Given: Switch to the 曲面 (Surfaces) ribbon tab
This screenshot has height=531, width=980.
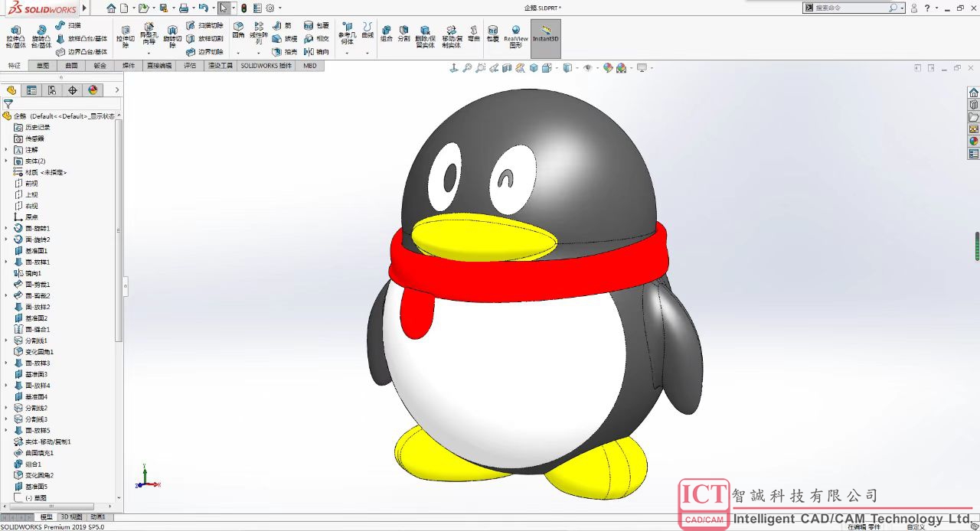Looking at the screenshot, I should coord(71,66).
